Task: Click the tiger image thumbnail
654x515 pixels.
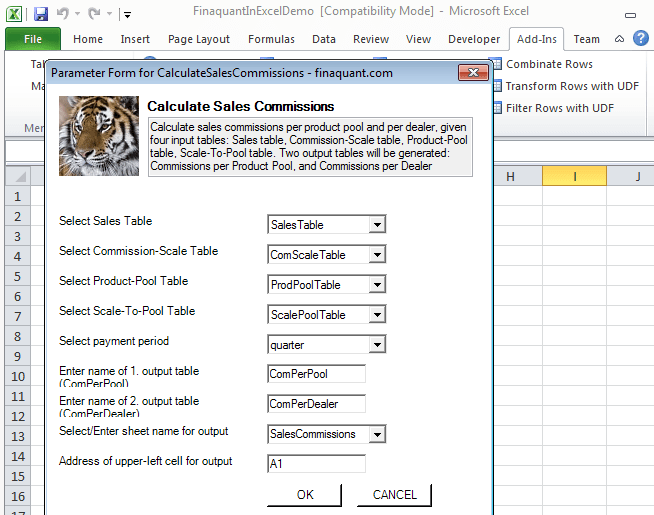Action: [x=99, y=136]
